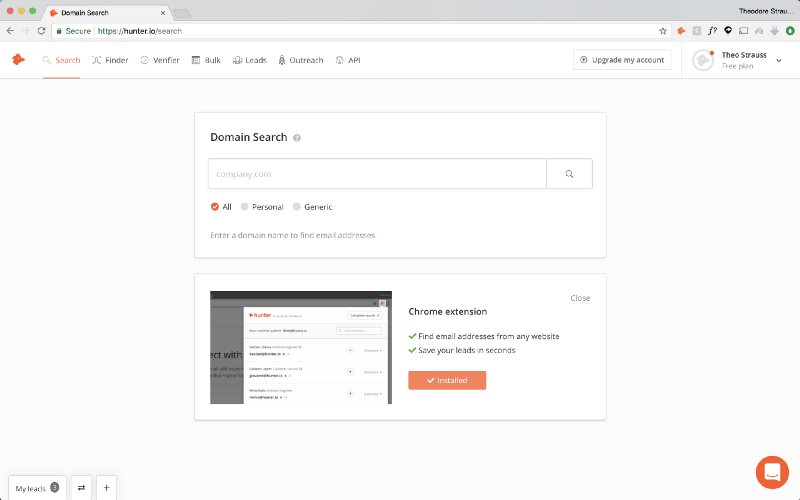Go to the Verifier tab
This screenshot has width=800, height=500.
click(160, 60)
